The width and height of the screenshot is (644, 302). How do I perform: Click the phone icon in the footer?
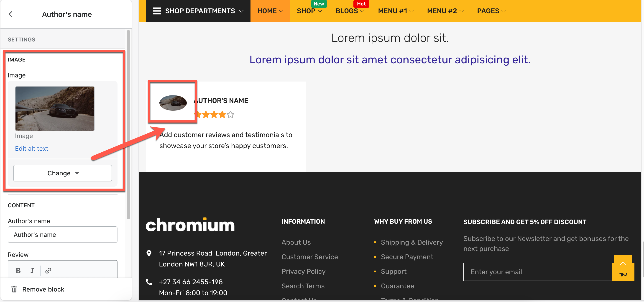[149, 282]
